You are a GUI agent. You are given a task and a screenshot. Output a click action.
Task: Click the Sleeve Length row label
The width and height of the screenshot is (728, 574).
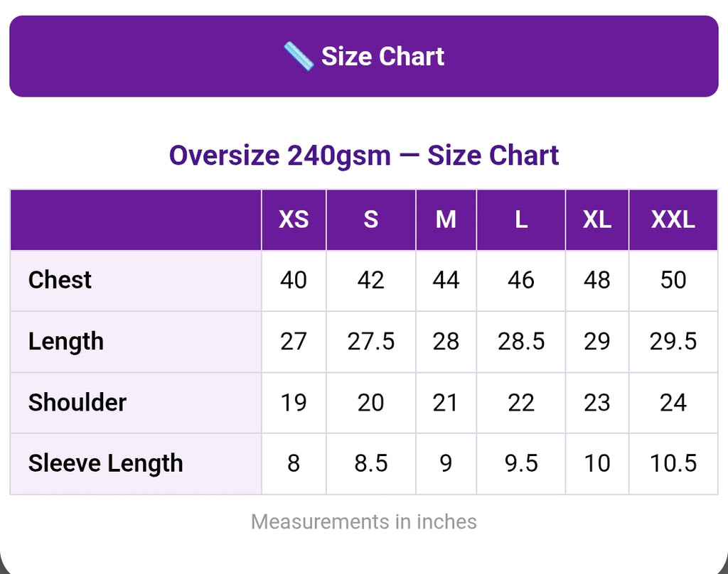(105, 464)
